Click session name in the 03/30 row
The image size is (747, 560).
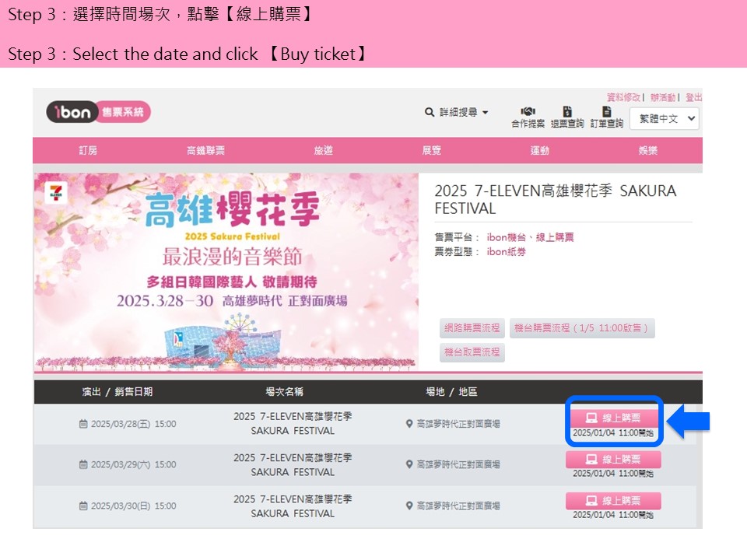click(x=293, y=506)
